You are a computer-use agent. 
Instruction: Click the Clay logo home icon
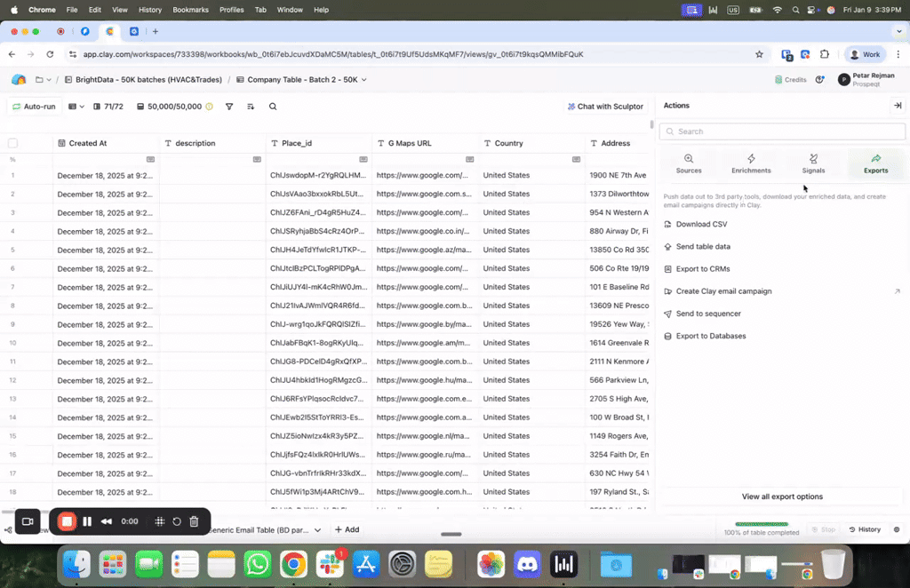[19, 79]
